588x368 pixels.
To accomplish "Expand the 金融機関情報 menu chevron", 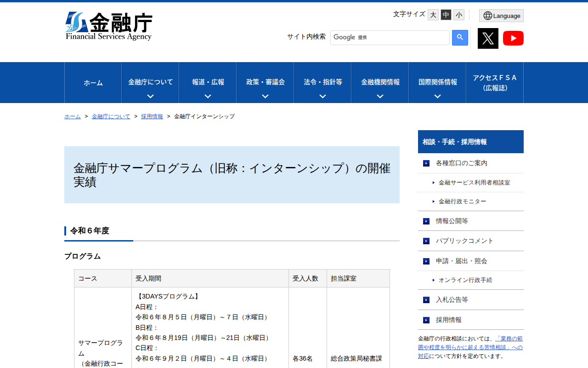I will pyautogui.click(x=380, y=97).
